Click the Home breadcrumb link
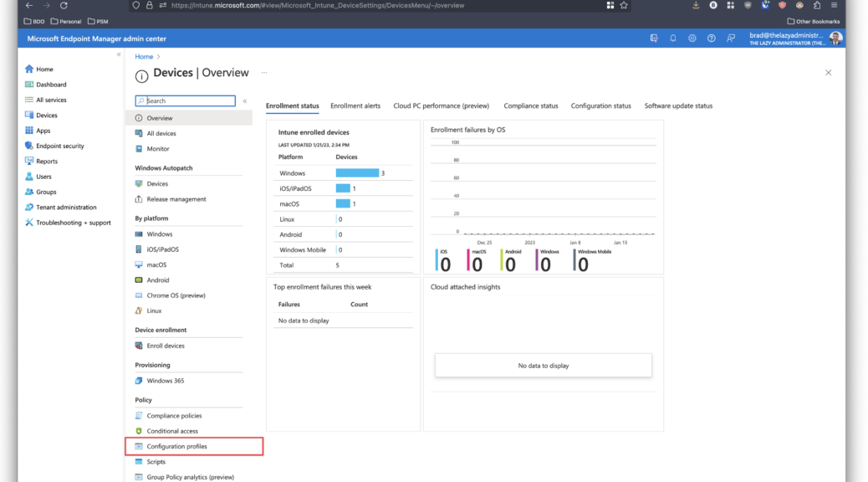This screenshot has width=868, height=482. coord(144,57)
